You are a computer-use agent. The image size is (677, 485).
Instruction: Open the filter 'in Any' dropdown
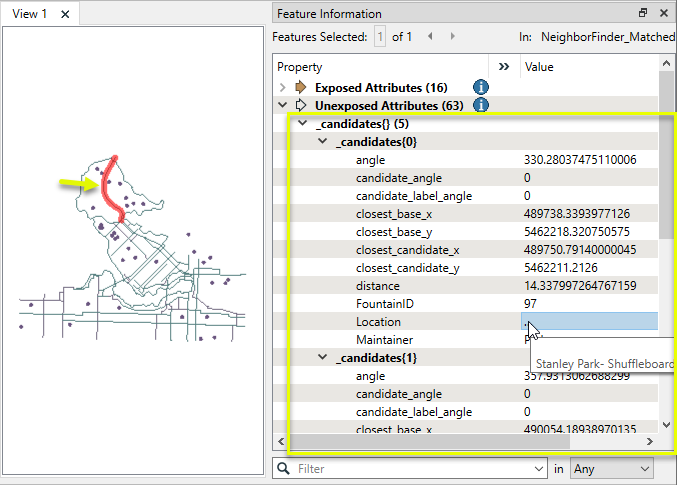click(611, 468)
